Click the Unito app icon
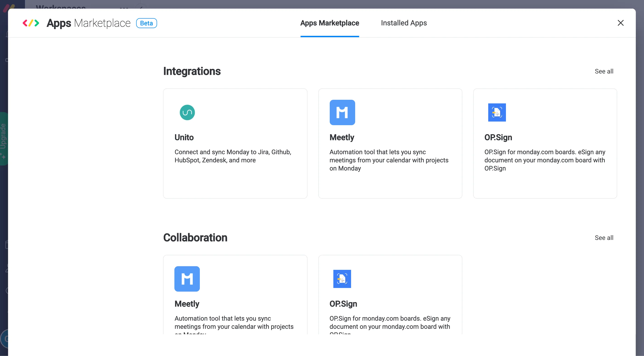The width and height of the screenshot is (644, 356). point(187,112)
